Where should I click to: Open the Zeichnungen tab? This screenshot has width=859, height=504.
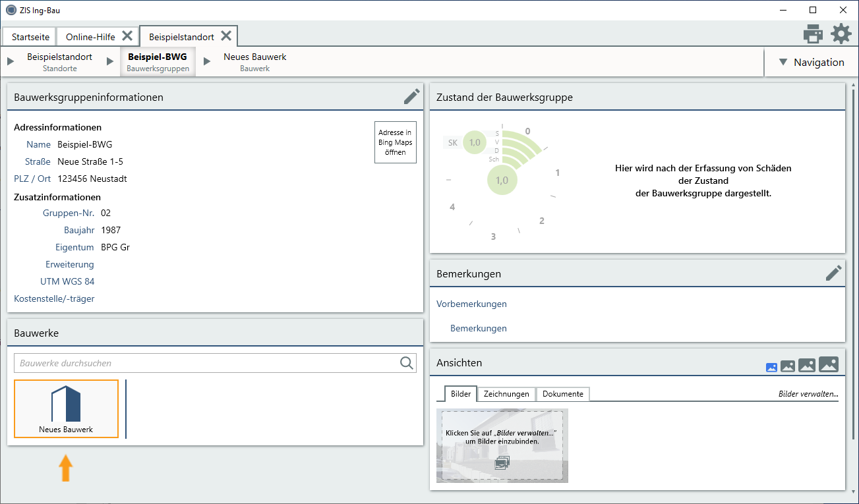coord(506,394)
